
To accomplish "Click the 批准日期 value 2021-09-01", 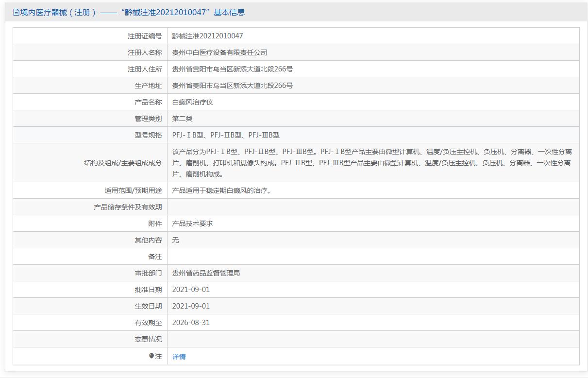I will (191, 290).
